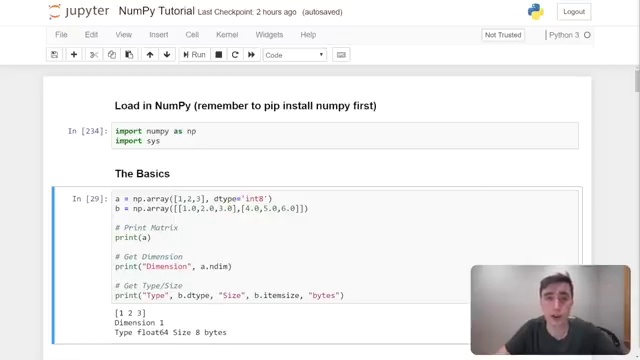Save and checkpoint the notebook
The image size is (640, 360).
[x=54, y=55]
